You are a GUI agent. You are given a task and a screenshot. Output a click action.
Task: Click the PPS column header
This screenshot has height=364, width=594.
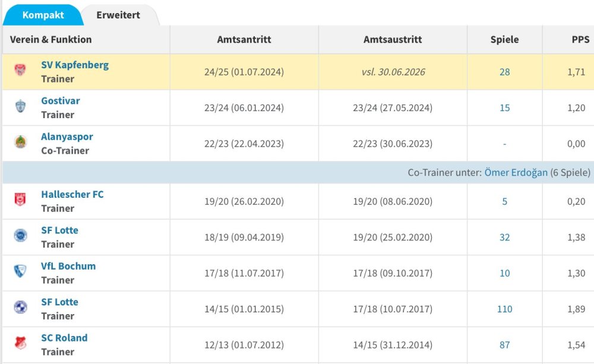click(580, 40)
